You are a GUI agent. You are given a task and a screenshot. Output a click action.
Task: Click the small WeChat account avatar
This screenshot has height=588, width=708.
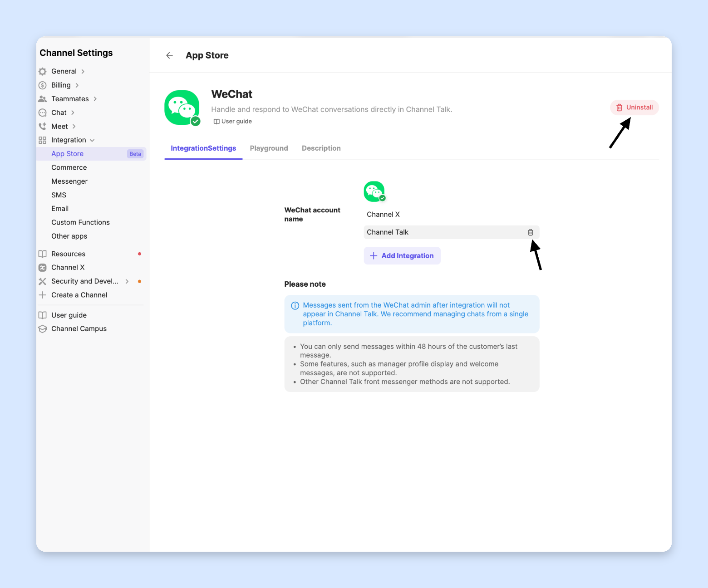click(x=375, y=191)
